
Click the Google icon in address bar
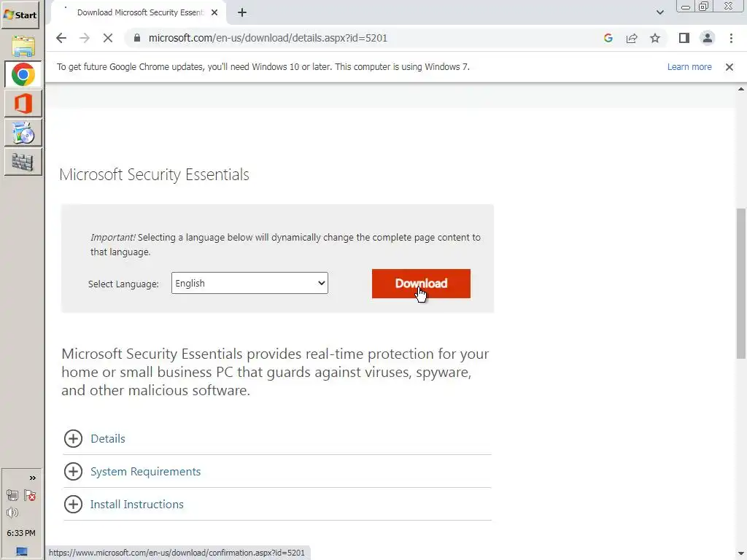point(608,39)
